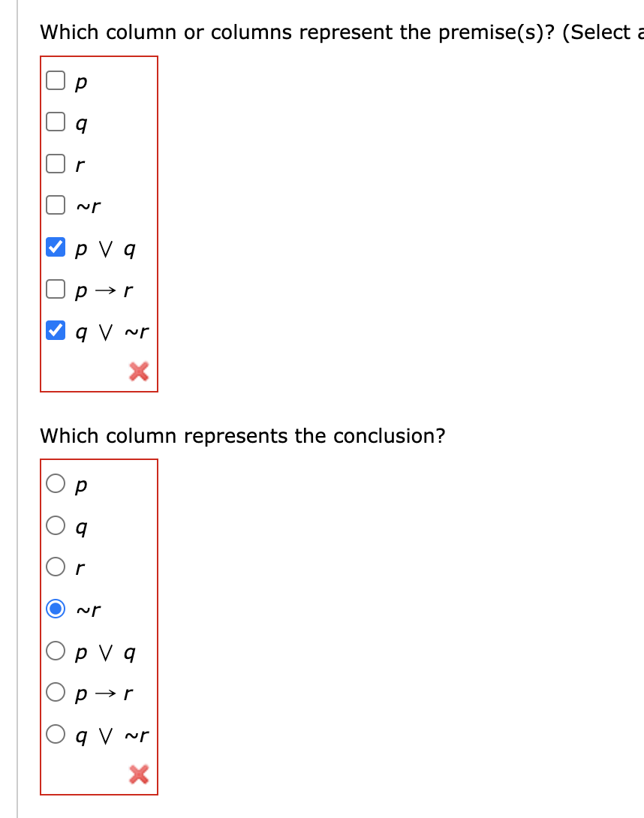This screenshot has height=818, width=644.
Task: Select q ∨ ~r as the conclusion
Action: point(55,733)
